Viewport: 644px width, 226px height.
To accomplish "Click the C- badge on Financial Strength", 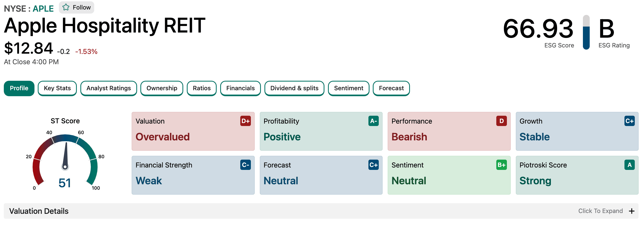I will [x=245, y=165].
